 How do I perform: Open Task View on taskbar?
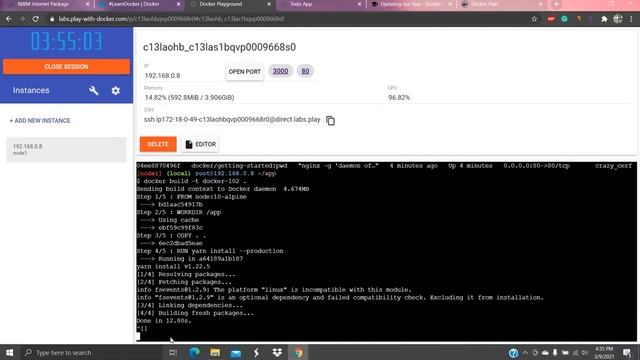pos(173,353)
